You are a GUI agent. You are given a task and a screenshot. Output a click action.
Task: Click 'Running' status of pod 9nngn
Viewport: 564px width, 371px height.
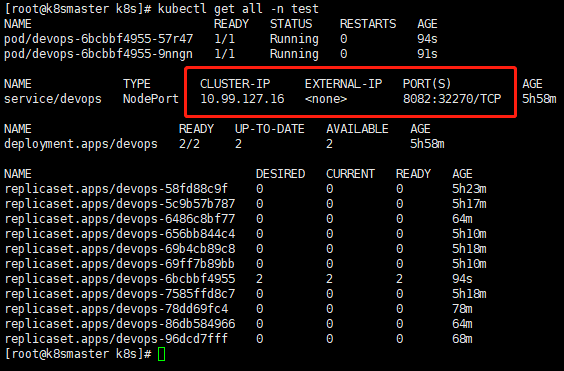click(294, 54)
